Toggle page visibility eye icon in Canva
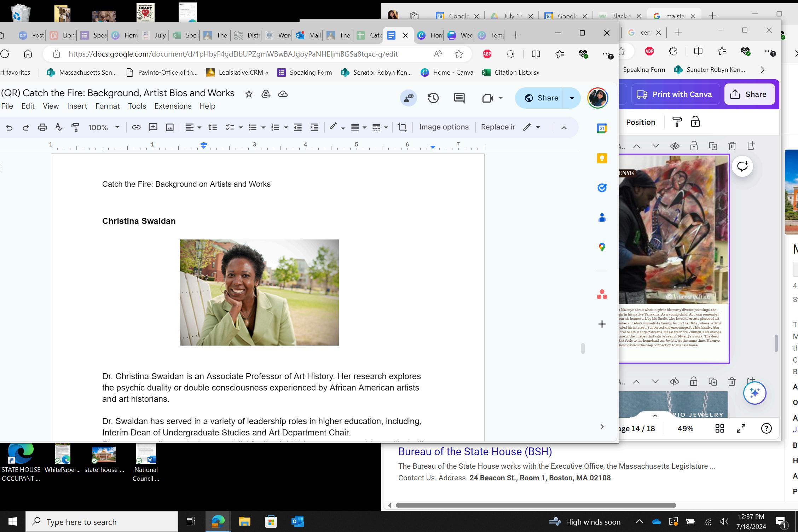The height and width of the screenshot is (532, 798). pyautogui.click(x=675, y=146)
